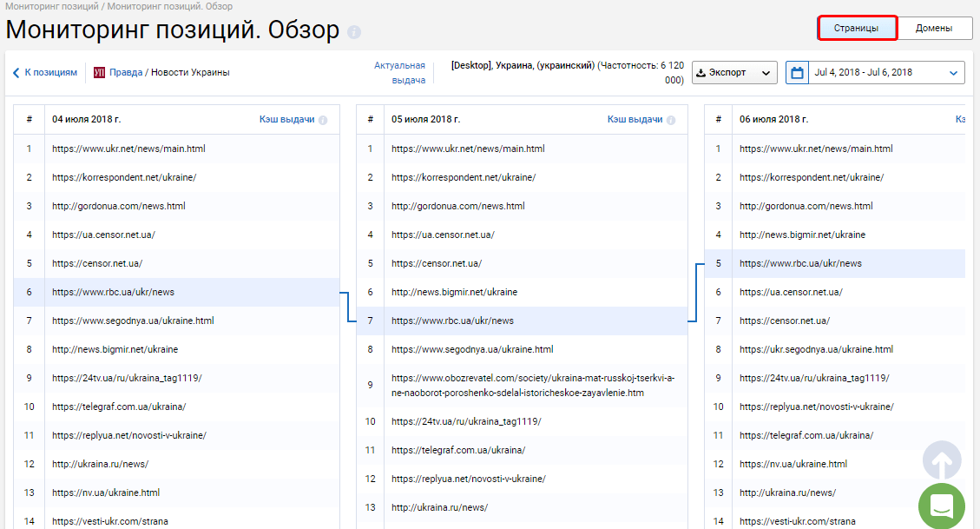Click ukr.net/news/main.html in 06 июля column

pos(816,149)
